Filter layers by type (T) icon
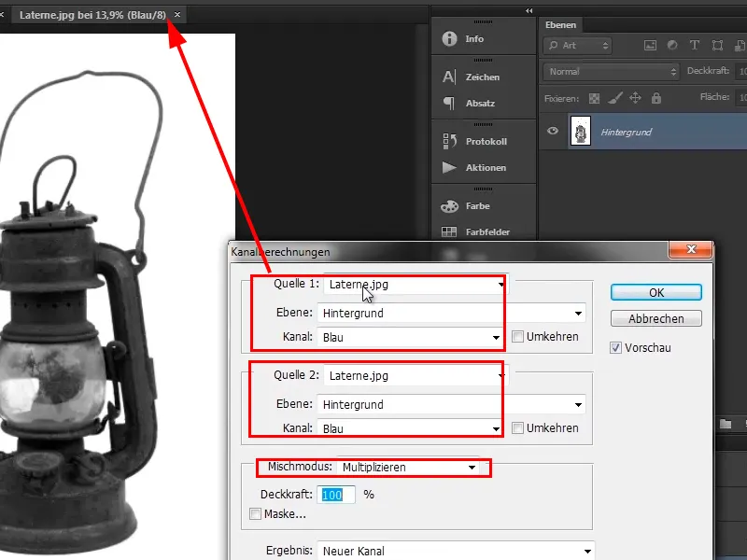747x560 pixels. 694,45
